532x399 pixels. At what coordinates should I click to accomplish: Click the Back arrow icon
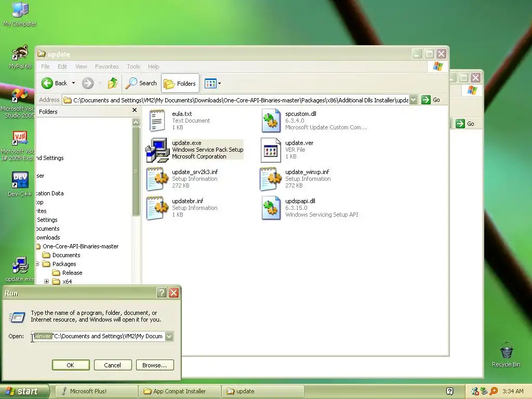tap(47, 83)
